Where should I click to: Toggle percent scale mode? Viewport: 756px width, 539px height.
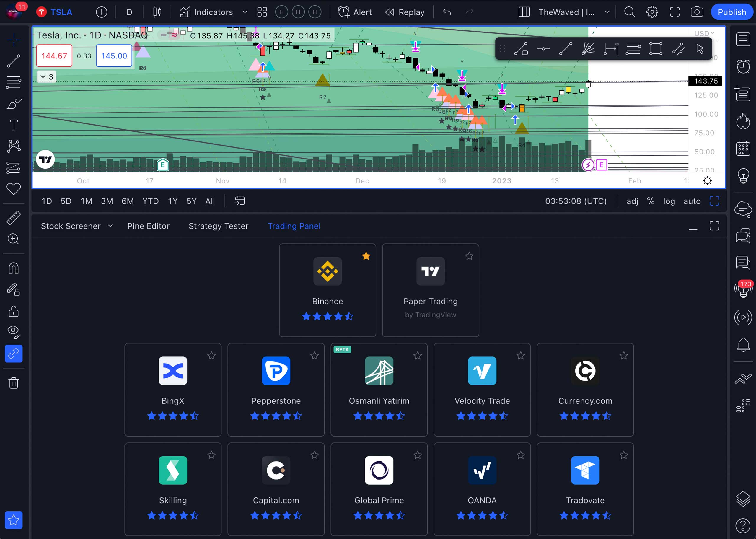651,201
